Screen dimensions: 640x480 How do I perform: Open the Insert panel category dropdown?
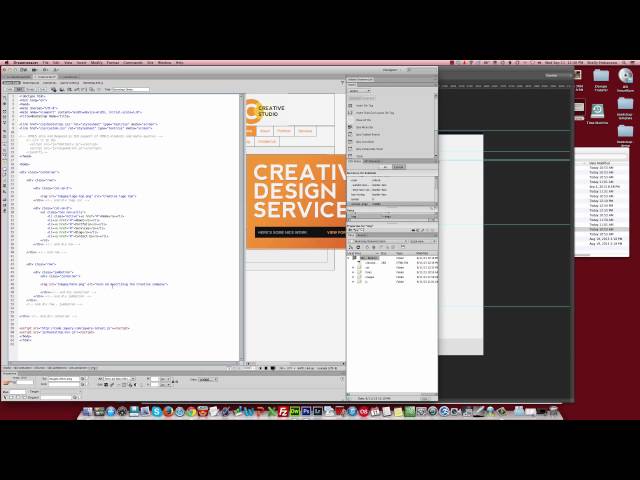pos(360,91)
